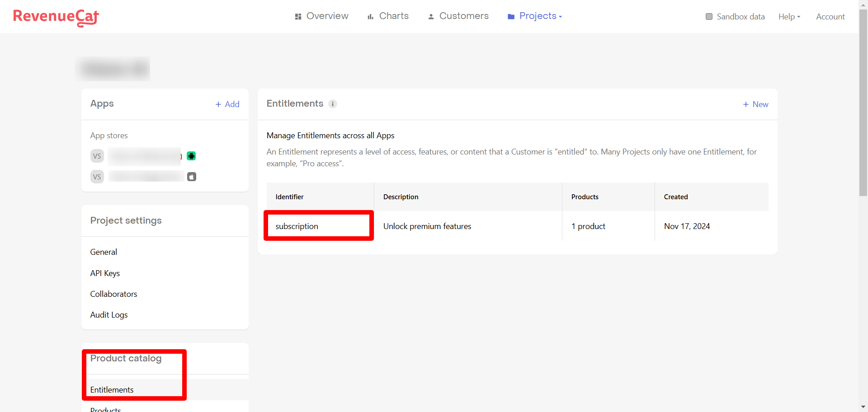Toggle the Sandbox data checkbox
Screen dimensions: 868x412
[x=709, y=17]
